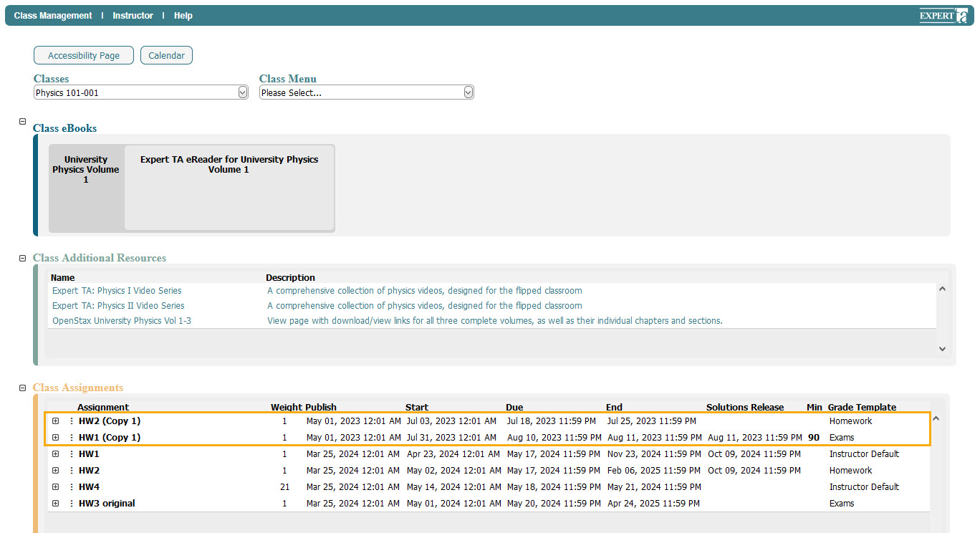Open the three-dot options icon for HW2
The image size is (980, 533).
[x=71, y=471]
